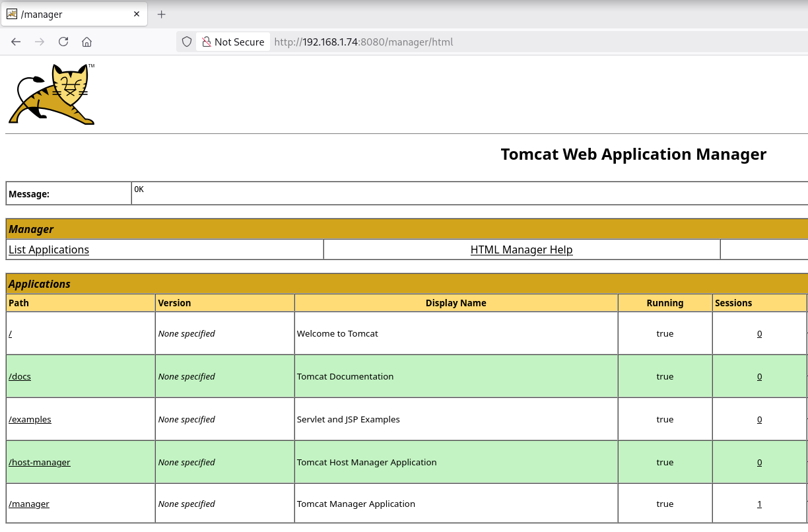Go to the browser home page icon
The height and width of the screenshot is (532, 808).
[x=86, y=42]
